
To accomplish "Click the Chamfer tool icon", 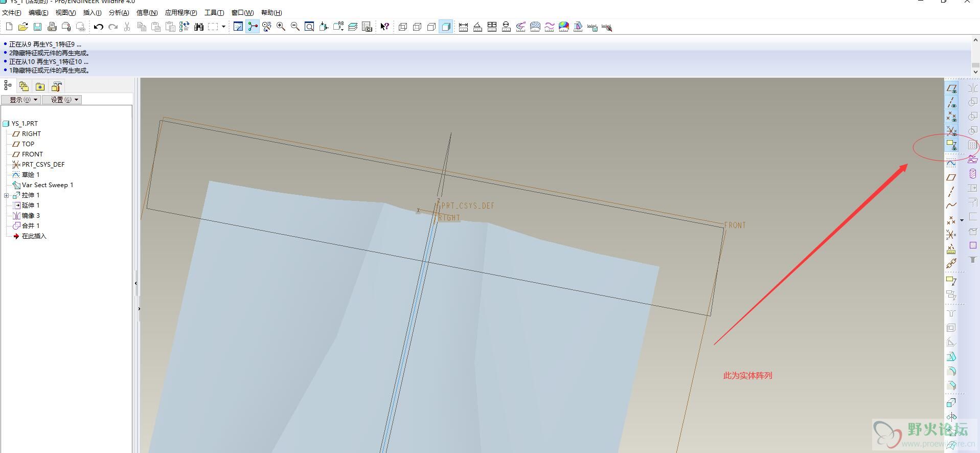I will (951, 386).
